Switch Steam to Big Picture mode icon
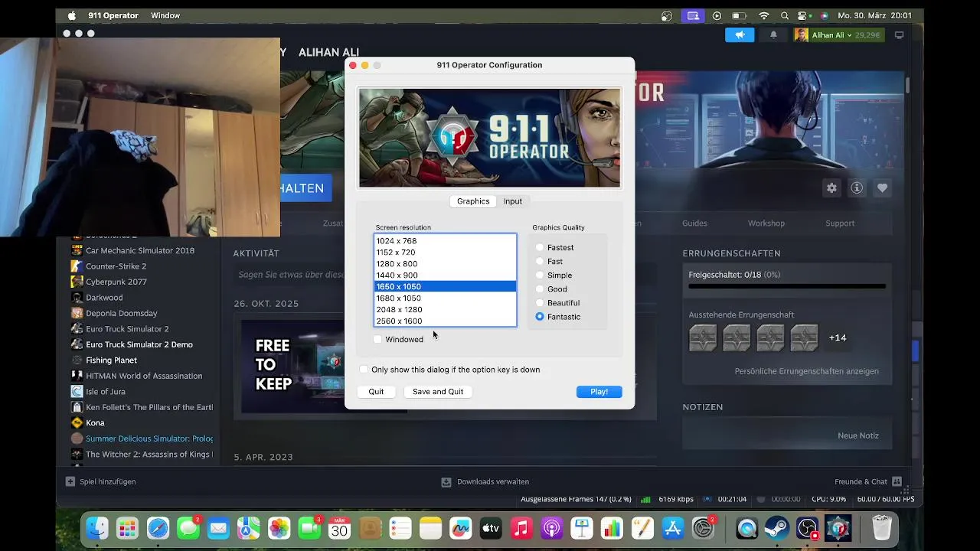This screenshot has width=980, height=551. click(900, 35)
